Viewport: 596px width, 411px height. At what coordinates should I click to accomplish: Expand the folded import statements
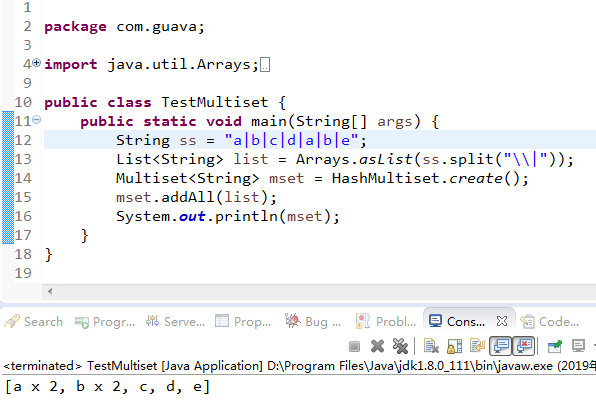36,63
